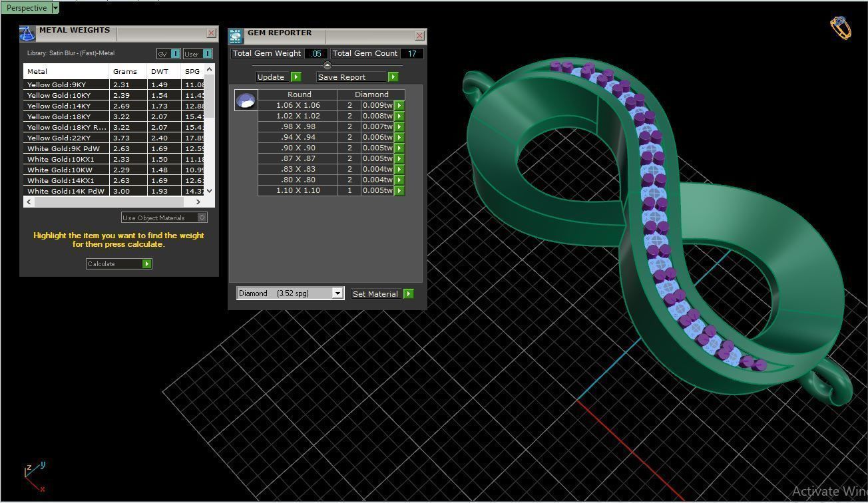Select Yellow Gold:18KY row
This screenshot has height=503, width=868.
point(114,116)
